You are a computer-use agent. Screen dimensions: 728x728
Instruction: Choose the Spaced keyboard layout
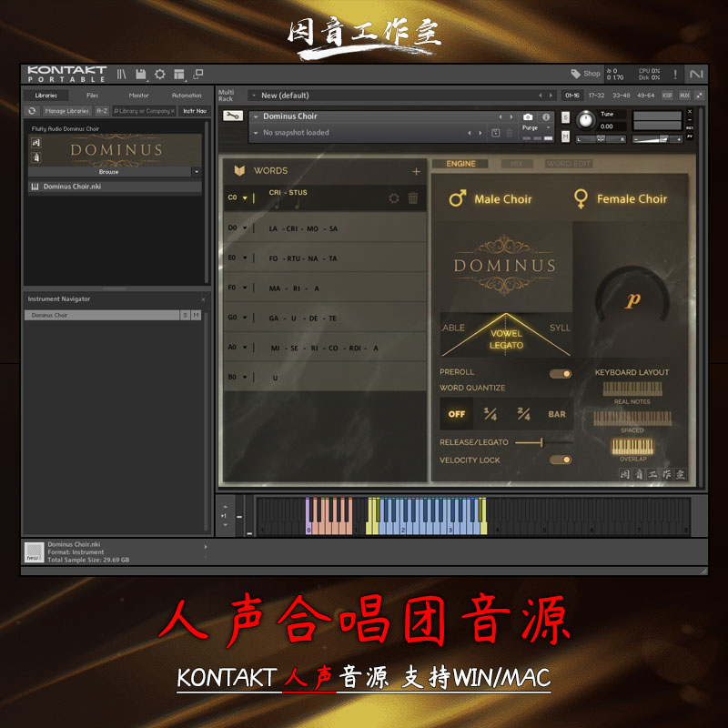click(632, 419)
